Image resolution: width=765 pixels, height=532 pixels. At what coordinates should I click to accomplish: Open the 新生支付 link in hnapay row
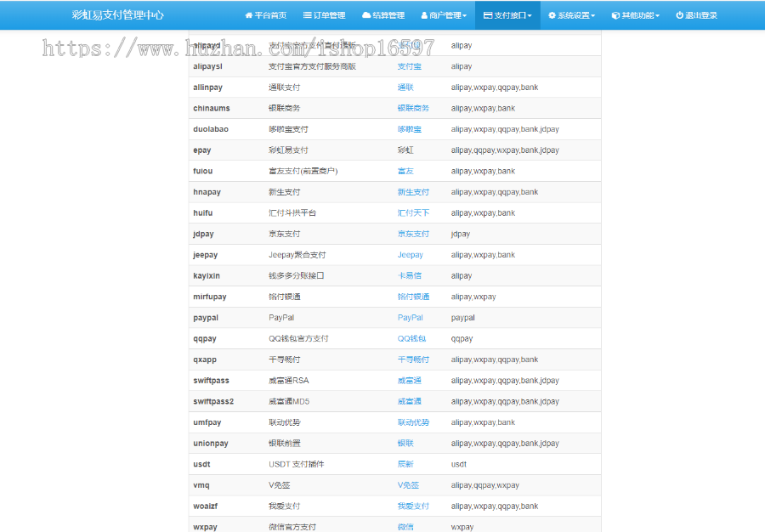coord(413,192)
